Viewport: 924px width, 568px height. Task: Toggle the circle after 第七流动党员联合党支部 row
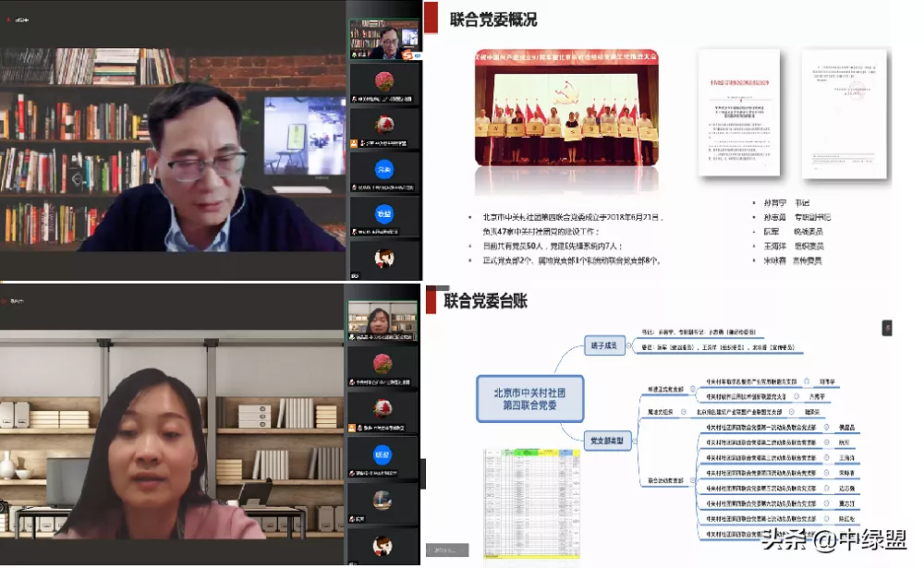[826, 519]
